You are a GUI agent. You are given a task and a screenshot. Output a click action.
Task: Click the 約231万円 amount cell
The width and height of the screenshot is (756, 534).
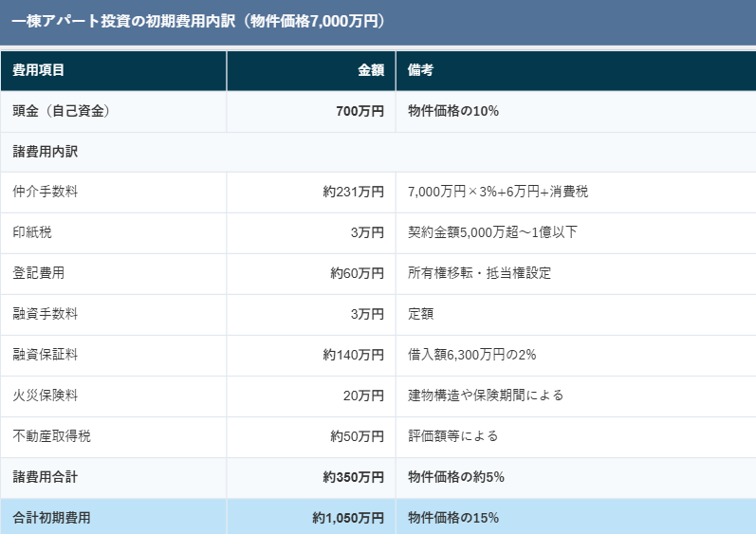353,192
